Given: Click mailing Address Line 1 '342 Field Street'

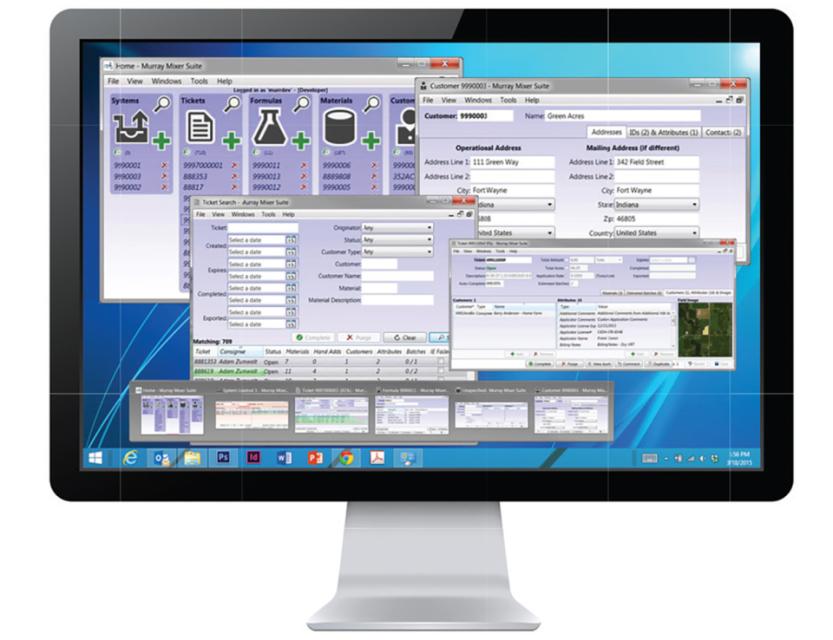Looking at the screenshot, I should pyautogui.click(x=656, y=162).
